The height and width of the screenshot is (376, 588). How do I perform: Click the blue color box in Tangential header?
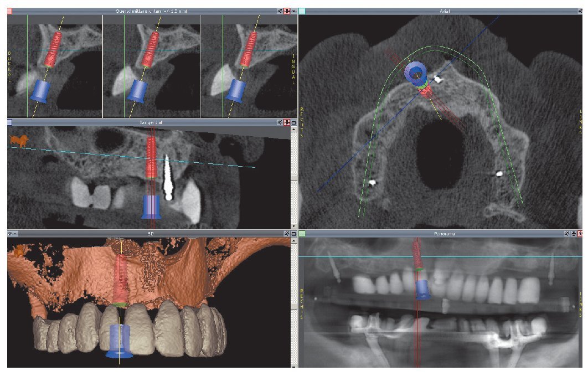click(x=10, y=122)
